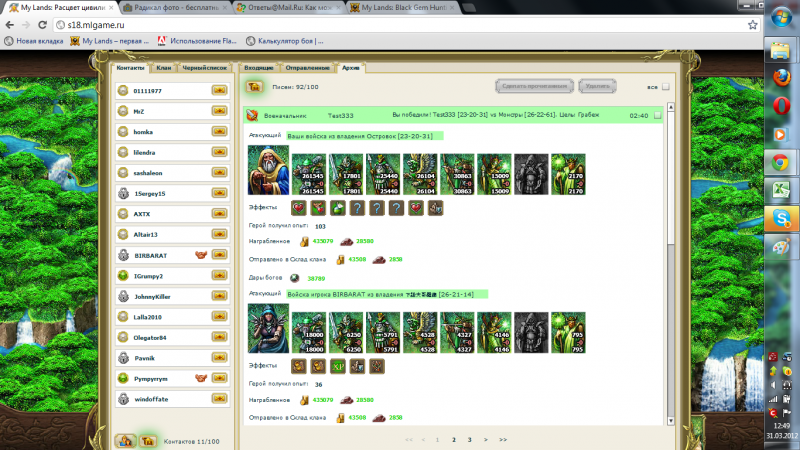Write a letter to lilendra via envelope icon
The image size is (800, 450).
tap(219, 152)
